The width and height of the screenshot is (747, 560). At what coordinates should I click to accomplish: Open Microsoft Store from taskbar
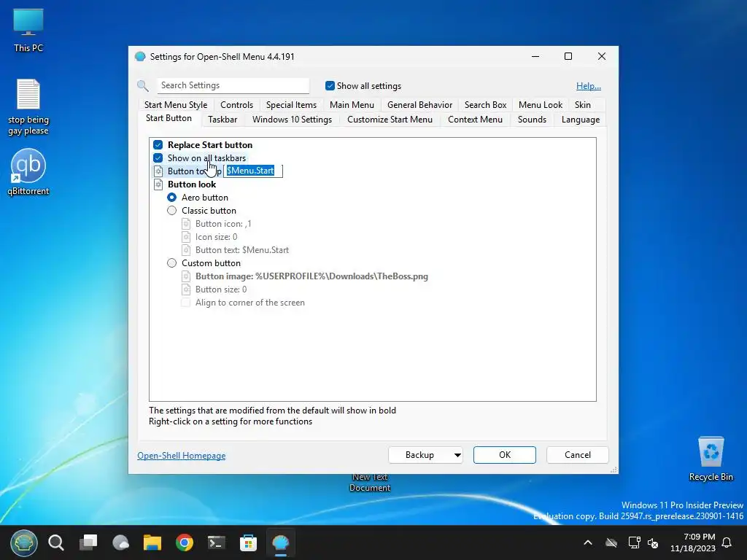[248, 542]
